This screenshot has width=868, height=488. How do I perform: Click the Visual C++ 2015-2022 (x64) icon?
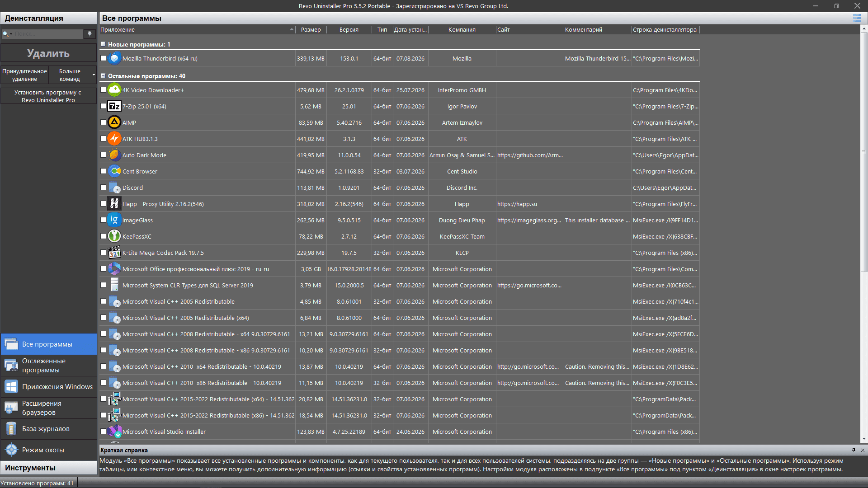[114, 399]
